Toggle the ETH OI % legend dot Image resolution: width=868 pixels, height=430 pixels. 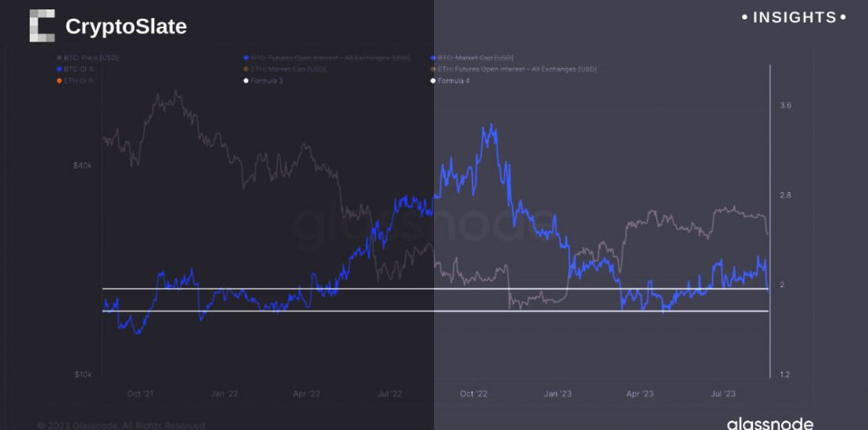[x=59, y=81]
